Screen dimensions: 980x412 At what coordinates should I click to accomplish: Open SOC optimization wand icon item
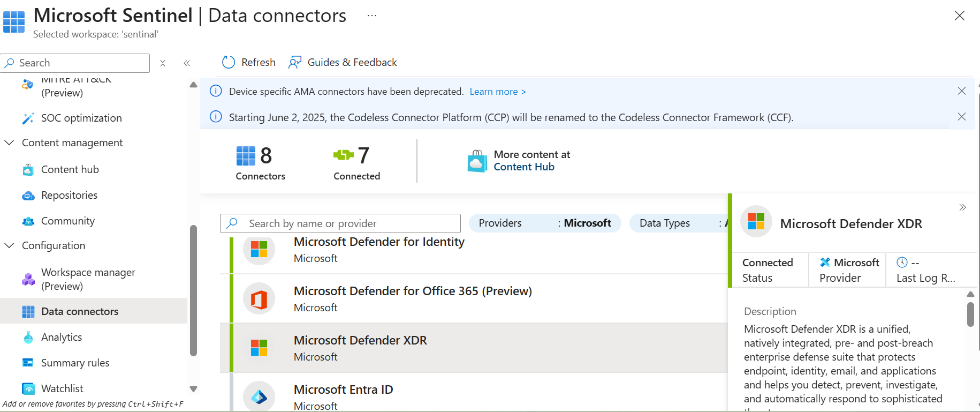point(28,118)
